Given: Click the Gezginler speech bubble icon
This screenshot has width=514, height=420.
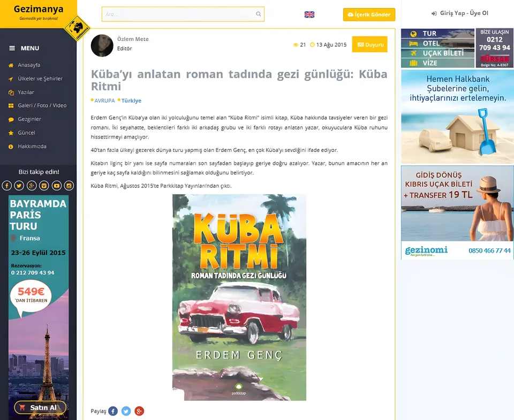Looking at the screenshot, I should click(x=11, y=119).
